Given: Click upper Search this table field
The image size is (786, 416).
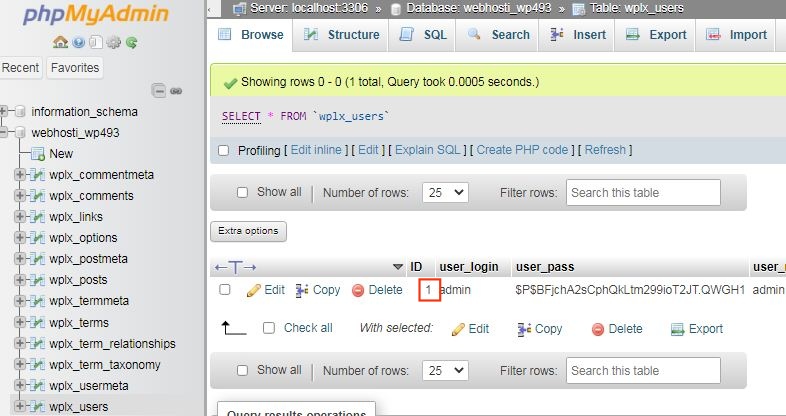Looking at the screenshot, I should [x=643, y=192].
